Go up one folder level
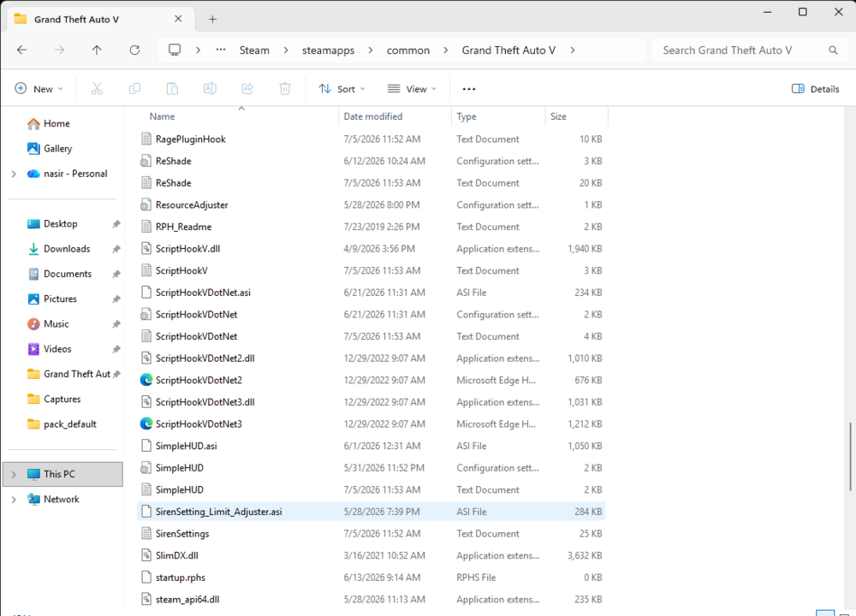Screen dimensions: 856x616 point(97,50)
